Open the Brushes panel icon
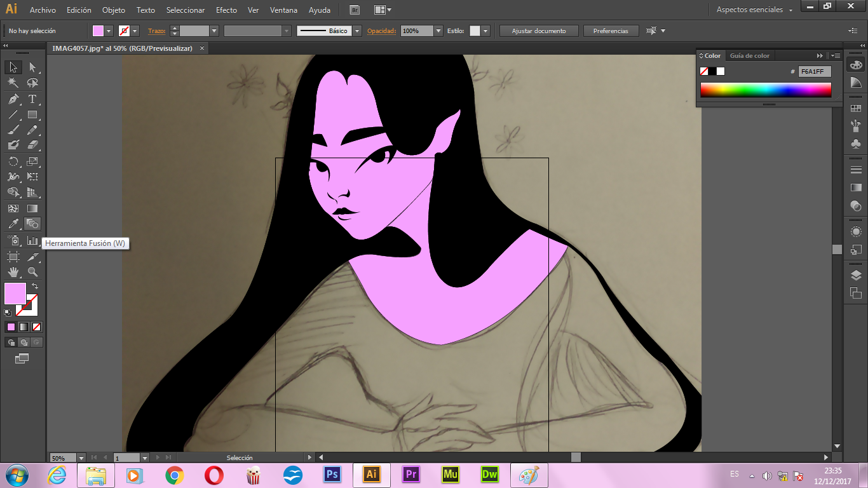The height and width of the screenshot is (488, 868). [x=856, y=126]
